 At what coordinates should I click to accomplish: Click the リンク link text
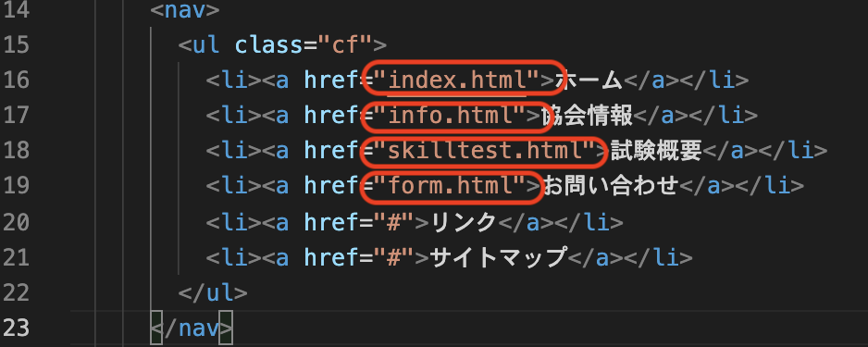pos(464,222)
